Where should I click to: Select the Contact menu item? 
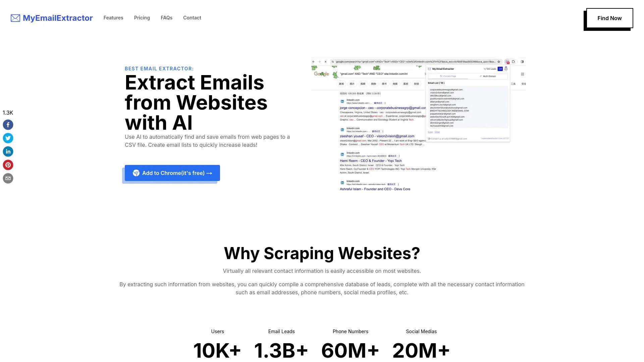[192, 18]
